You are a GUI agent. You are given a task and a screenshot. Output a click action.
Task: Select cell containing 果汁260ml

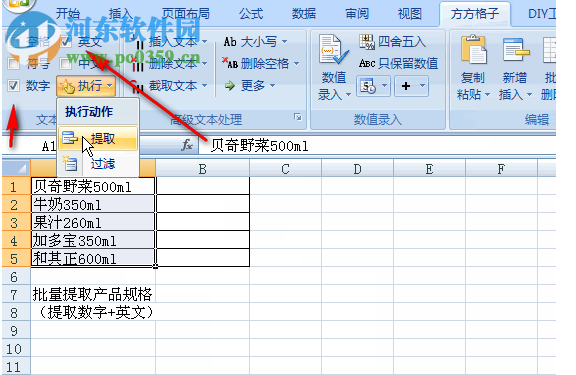(x=93, y=222)
